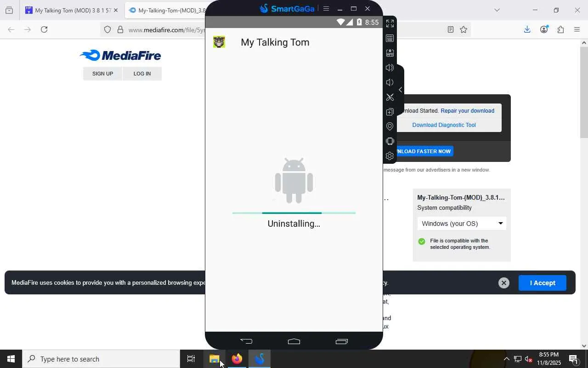588x368 pixels.
Task: Open the Windows notification center
Action: (x=573, y=359)
